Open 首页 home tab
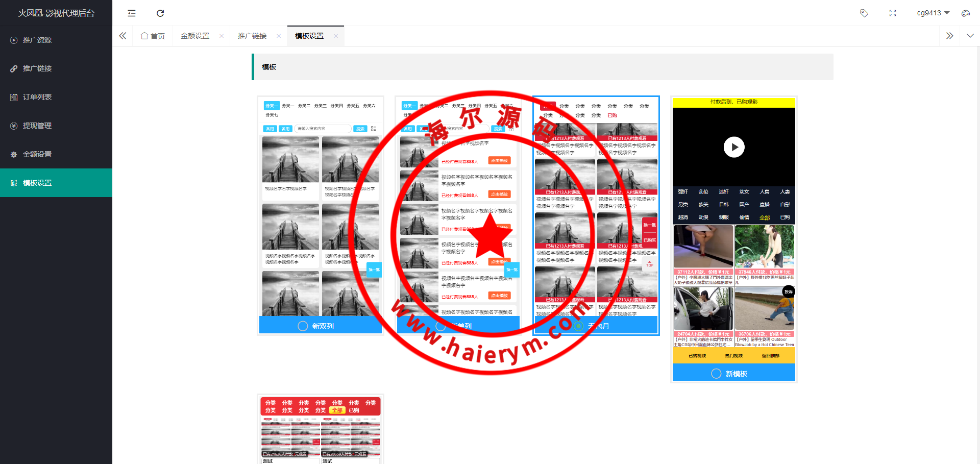The width and height of the screenshot is (980, 464). point(153,36)
